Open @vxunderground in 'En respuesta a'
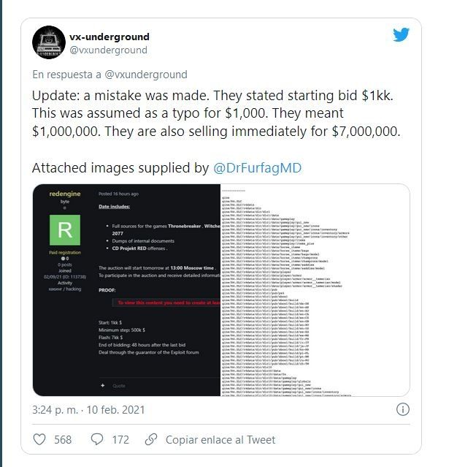 coord(146,75)
